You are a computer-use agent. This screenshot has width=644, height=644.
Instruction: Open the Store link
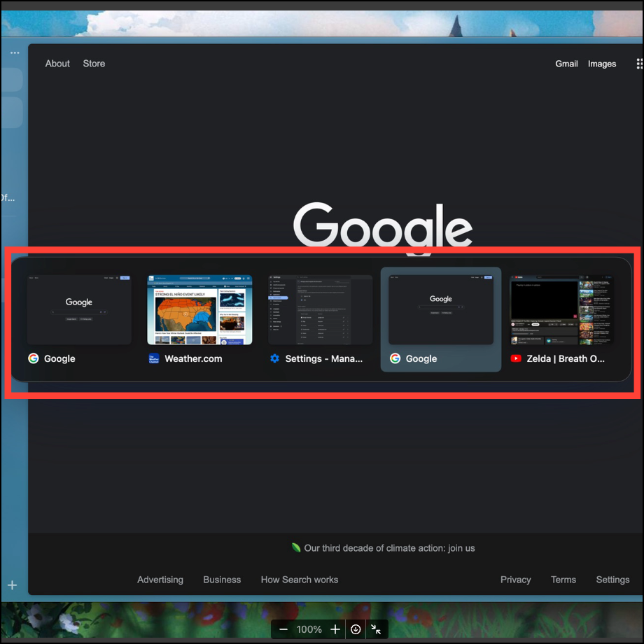94,64
